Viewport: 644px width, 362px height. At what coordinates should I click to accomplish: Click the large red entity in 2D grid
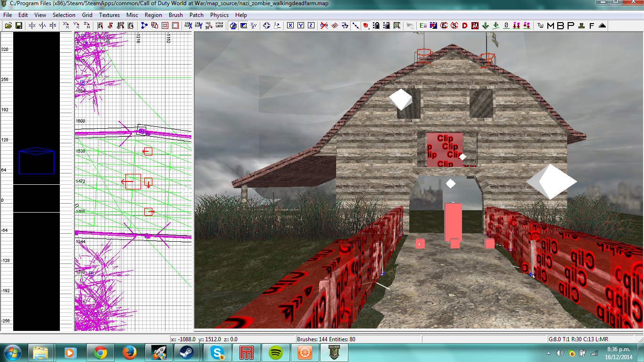[133, 181]
